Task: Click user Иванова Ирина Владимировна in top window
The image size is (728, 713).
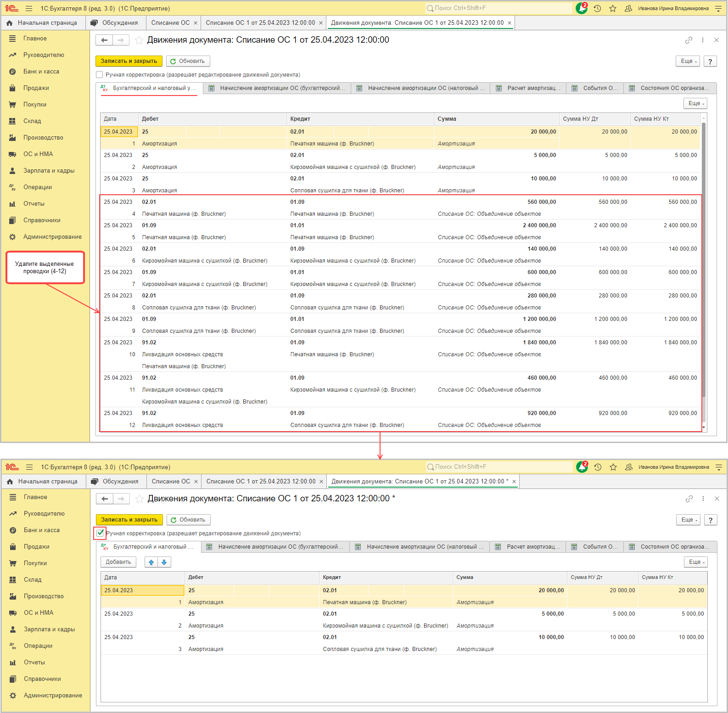Action: [673, 8]
